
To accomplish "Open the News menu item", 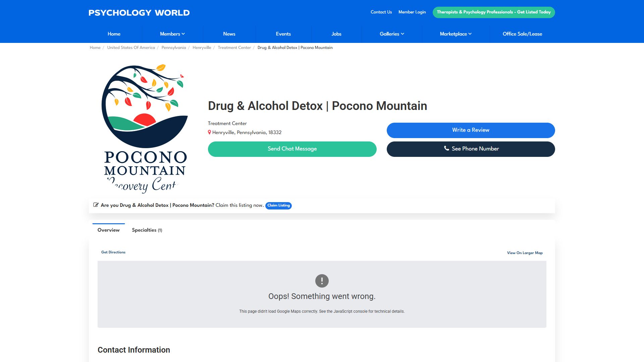I will (229, 34).
